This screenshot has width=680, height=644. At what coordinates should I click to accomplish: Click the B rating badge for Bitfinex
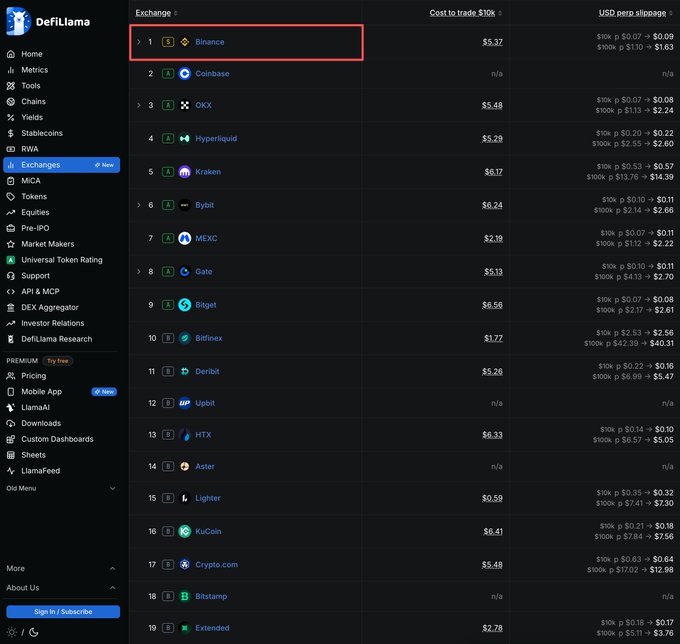pyautogui.click(x=168, y=338)
